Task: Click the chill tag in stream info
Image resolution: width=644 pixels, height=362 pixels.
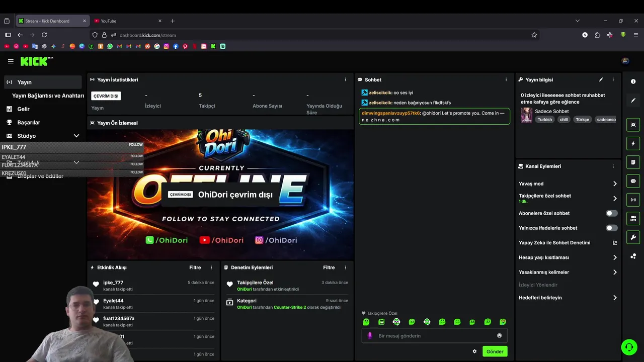Action: click(x=563, y=120)
